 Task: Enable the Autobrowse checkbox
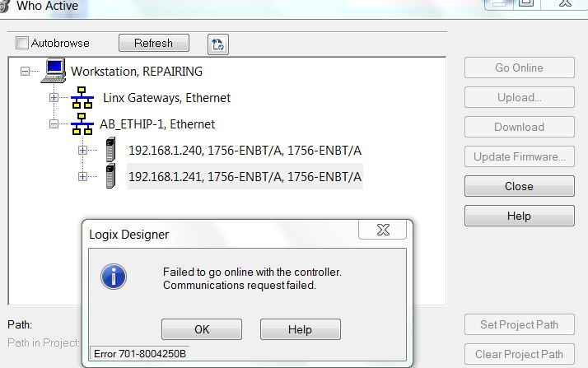(x=22, y=43)
